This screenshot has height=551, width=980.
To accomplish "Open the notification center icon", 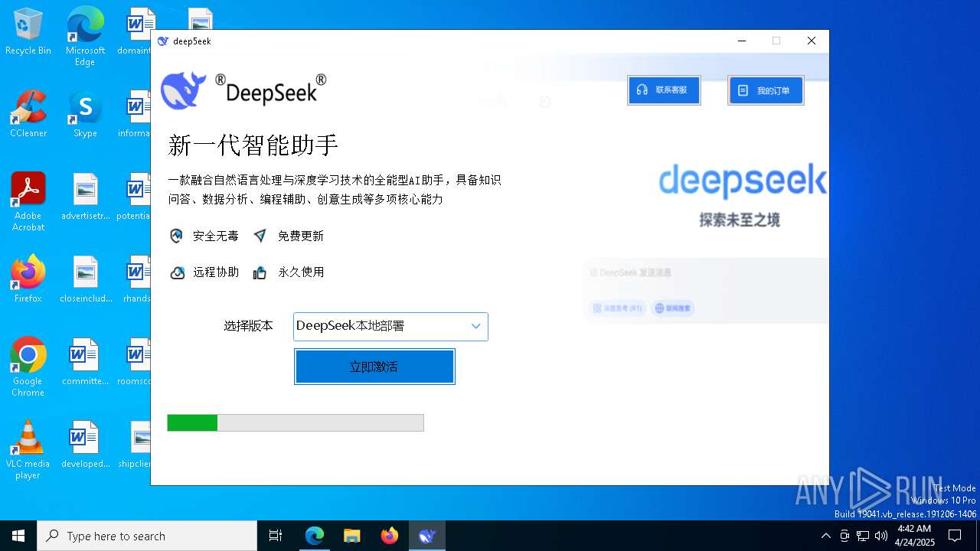I will click(955, 536).
